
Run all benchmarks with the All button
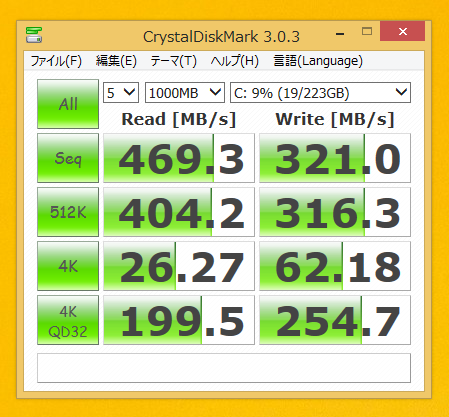(x=68, y=104)
